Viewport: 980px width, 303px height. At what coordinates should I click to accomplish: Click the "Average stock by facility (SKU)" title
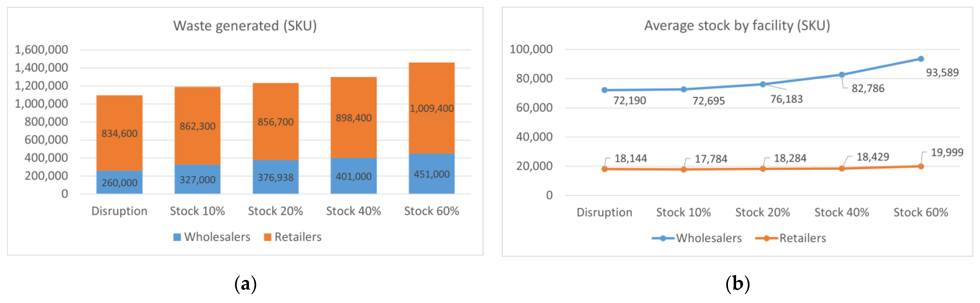tap(737, 25)
